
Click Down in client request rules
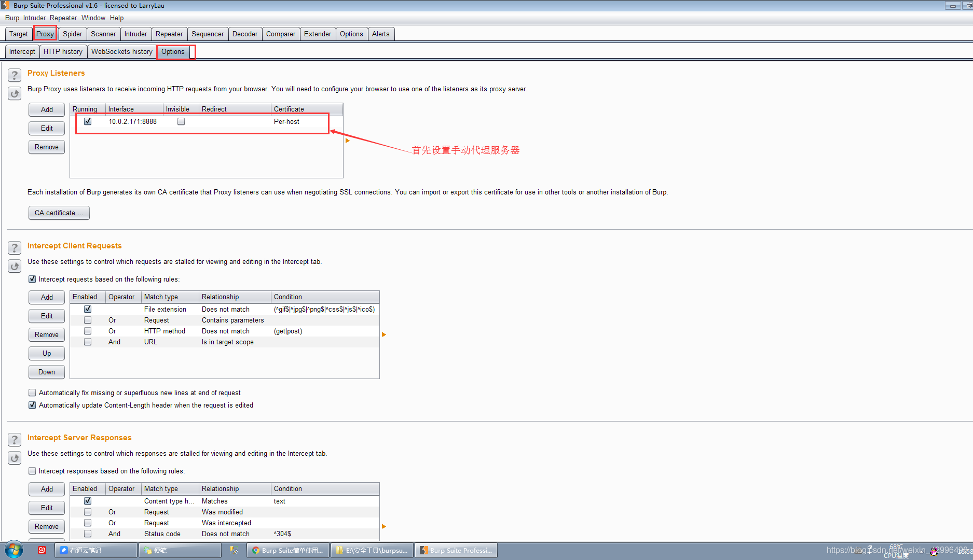point(47,372)
